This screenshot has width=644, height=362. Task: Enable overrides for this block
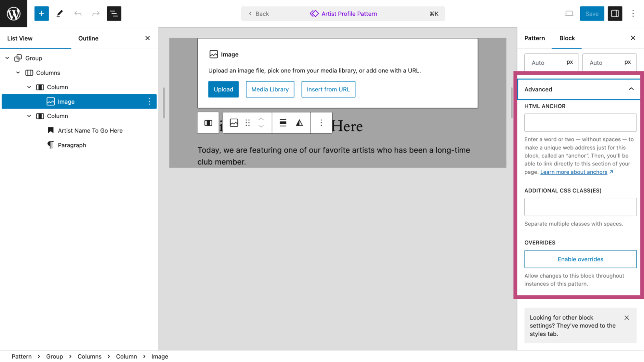tap(580, 259)
